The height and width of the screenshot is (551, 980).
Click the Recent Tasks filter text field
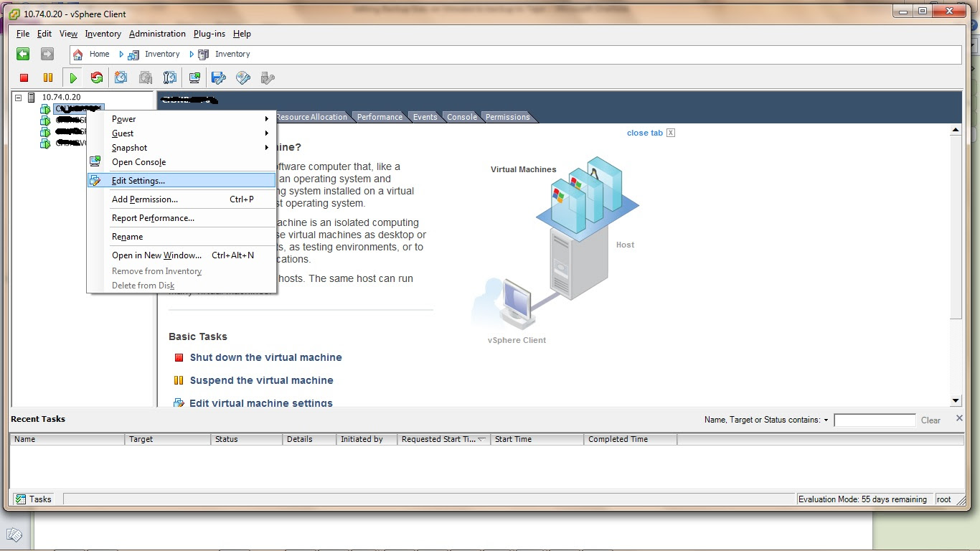click(x=875, y=420)
